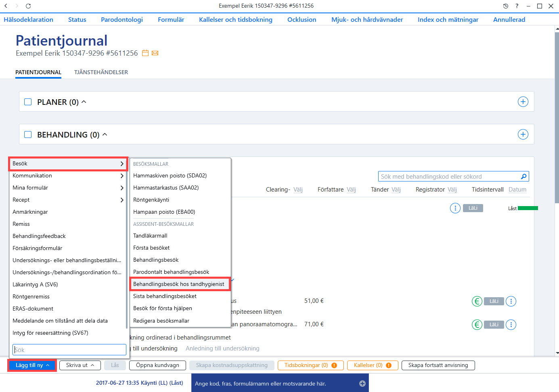Click the forward navigation arrow
This screenshot has width=559, height=392.
pyautogui.click(x=17, y=6)
